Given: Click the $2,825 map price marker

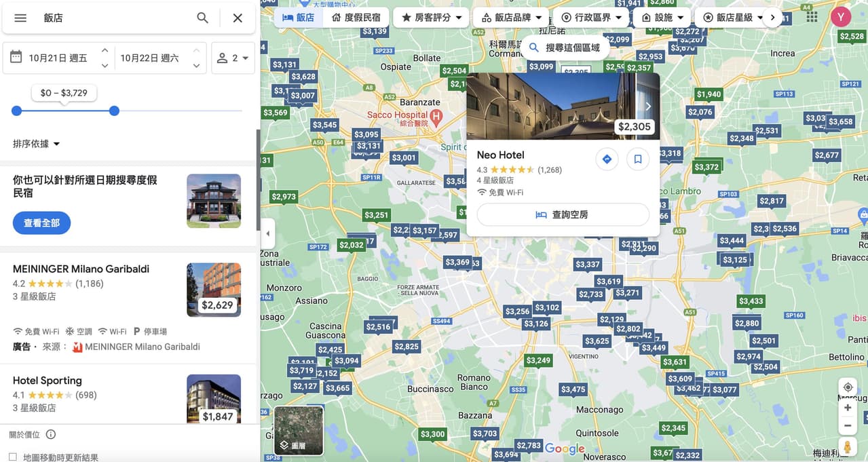Looking at the screenshot, I should point(407,347).
